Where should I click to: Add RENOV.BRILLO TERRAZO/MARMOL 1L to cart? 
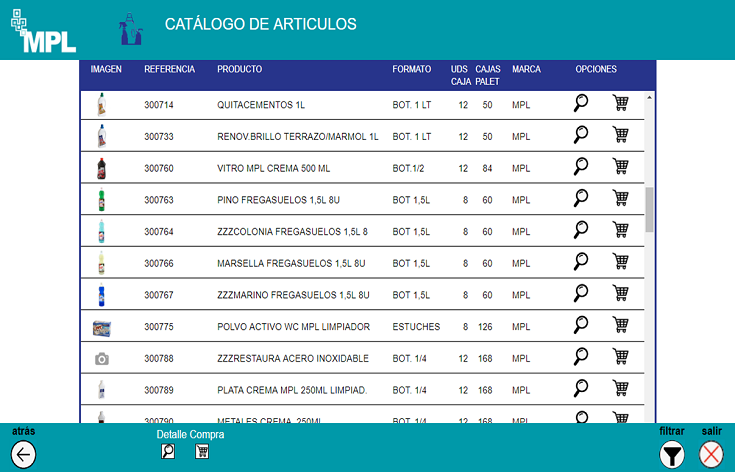pyautogui.click(x=621, y=135)
